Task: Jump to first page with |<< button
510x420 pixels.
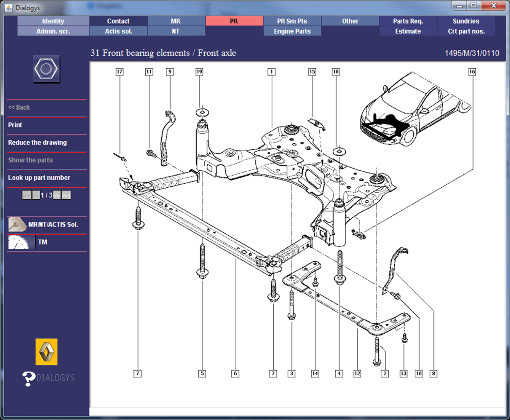Action: coord(26,195)
